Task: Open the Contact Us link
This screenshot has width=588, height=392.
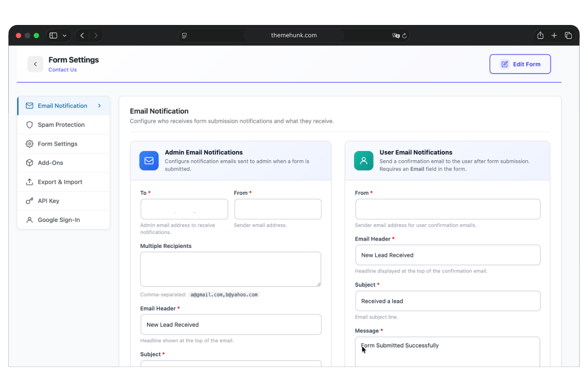Action: pos(63,70)
